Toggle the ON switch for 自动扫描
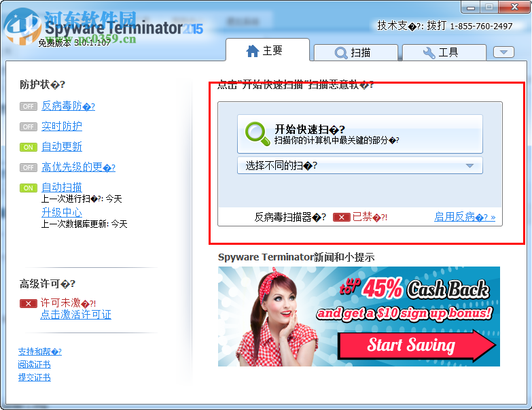 click(28, 188)
